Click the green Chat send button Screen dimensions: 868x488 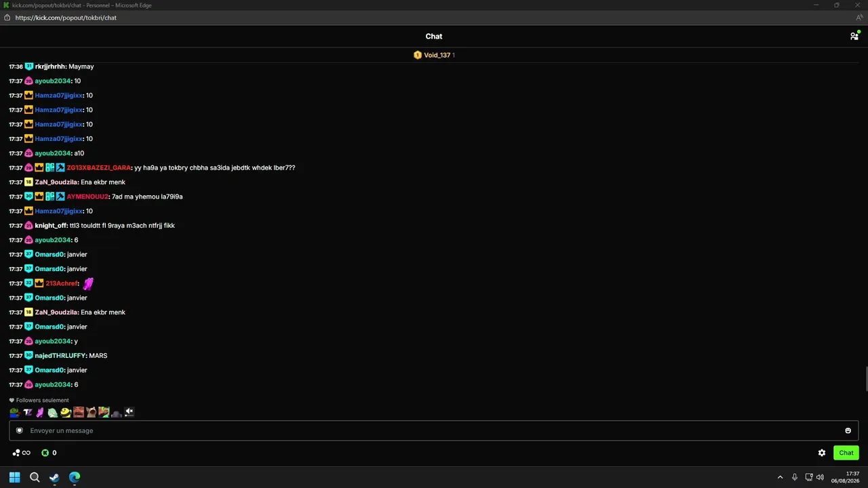click(x=846, y=453)
